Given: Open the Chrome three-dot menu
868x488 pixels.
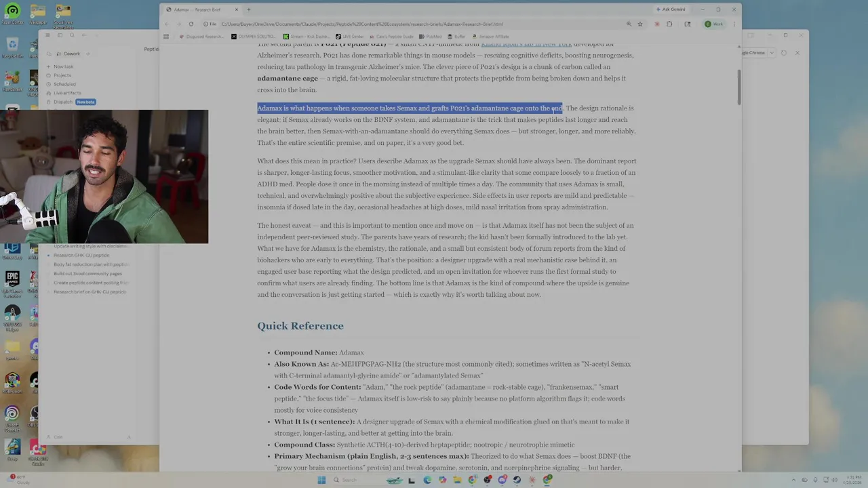Looking at the screenshot, I should pos(734,24).
